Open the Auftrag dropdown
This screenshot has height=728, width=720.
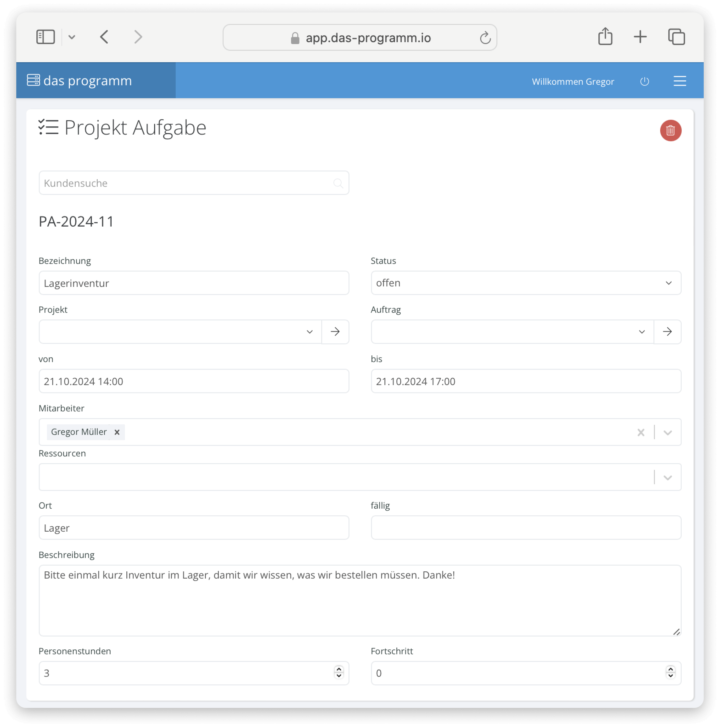click(x=512, y=332)
